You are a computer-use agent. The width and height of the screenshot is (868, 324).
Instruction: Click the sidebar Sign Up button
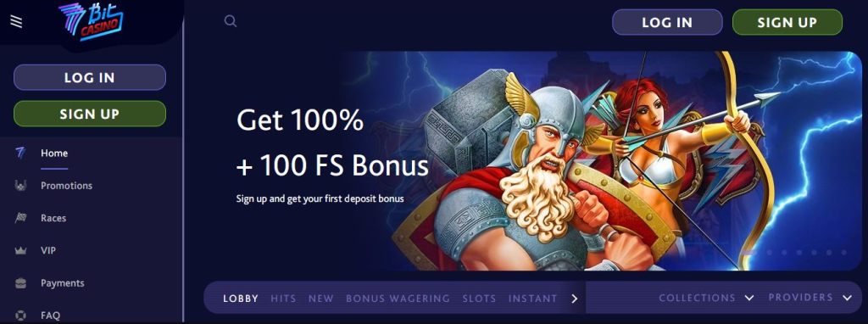pyautogui.click(x=90, y=114)
